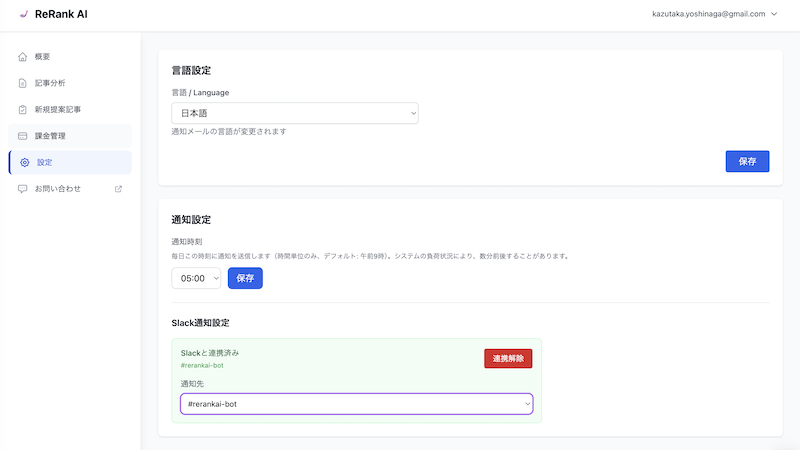Screen dimensions: 800x450
Task: Open 記事分析 in the sidebar
Action: pos(70,83)
